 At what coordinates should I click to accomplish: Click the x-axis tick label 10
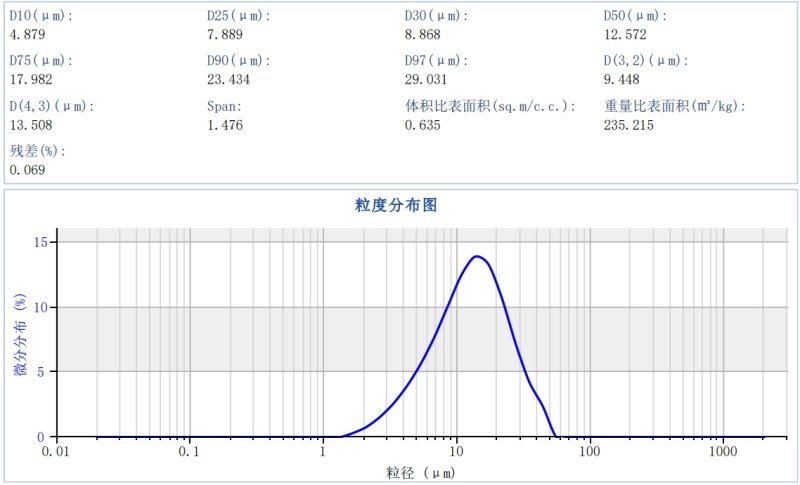tap(456, 452)
